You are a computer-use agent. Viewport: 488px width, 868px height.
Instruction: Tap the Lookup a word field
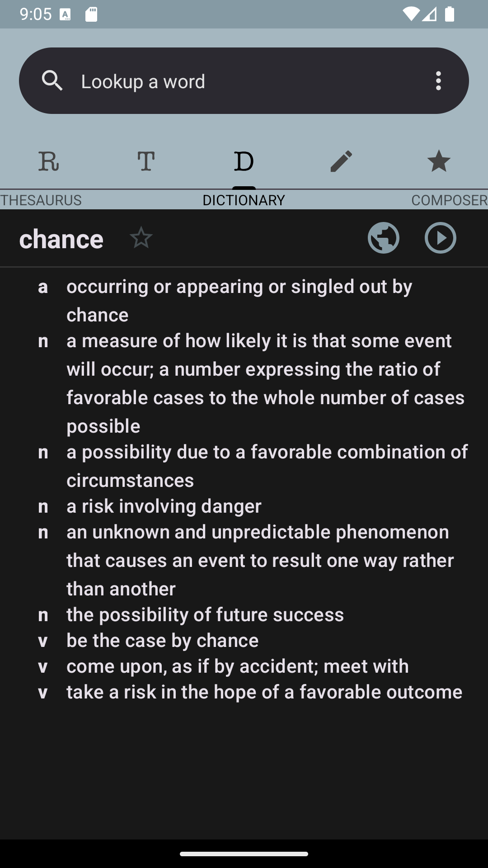tap(244, 81)
